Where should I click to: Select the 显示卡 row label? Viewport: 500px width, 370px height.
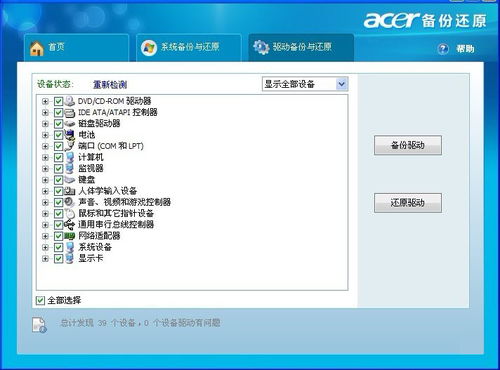coord(91,258)
